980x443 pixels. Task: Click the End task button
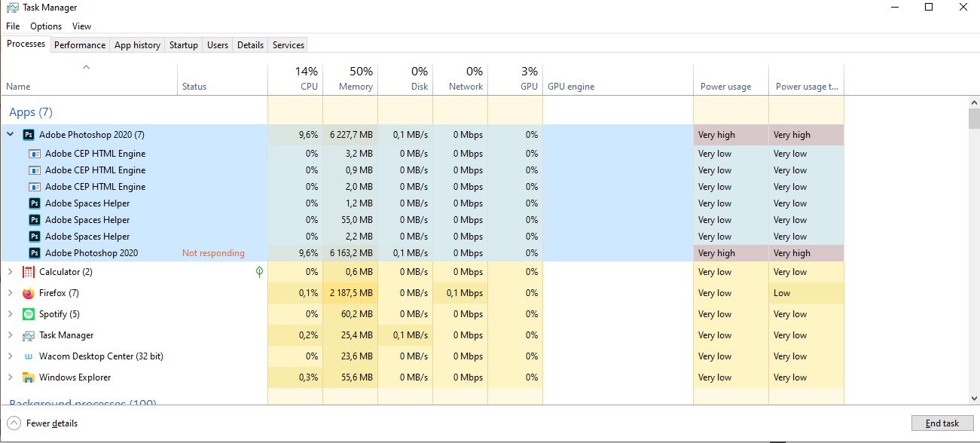pos(942,423)
